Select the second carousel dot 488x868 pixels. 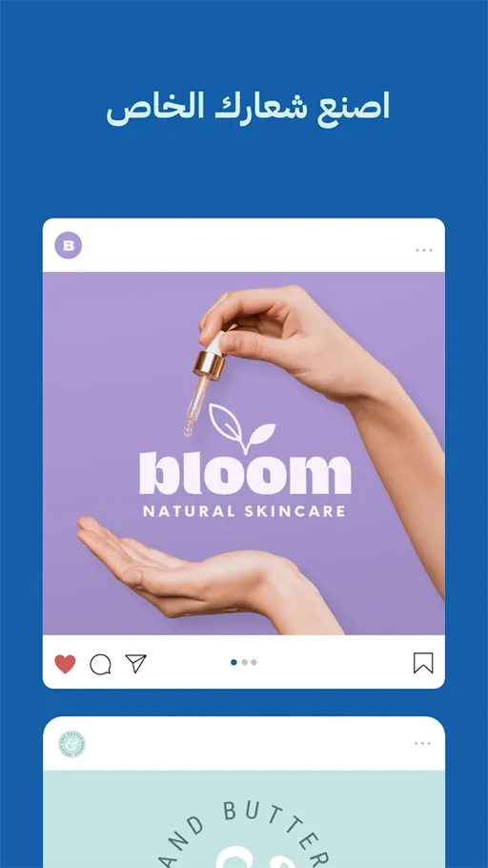244,662
